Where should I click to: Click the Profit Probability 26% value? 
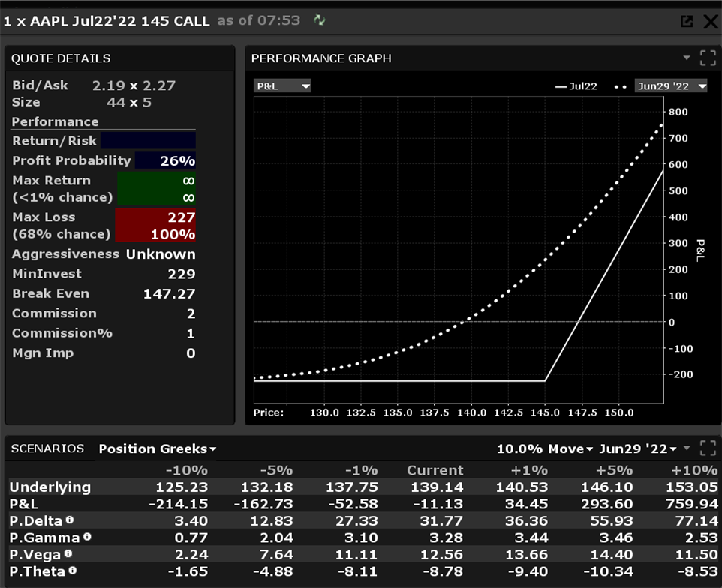[x=177, y=160]
